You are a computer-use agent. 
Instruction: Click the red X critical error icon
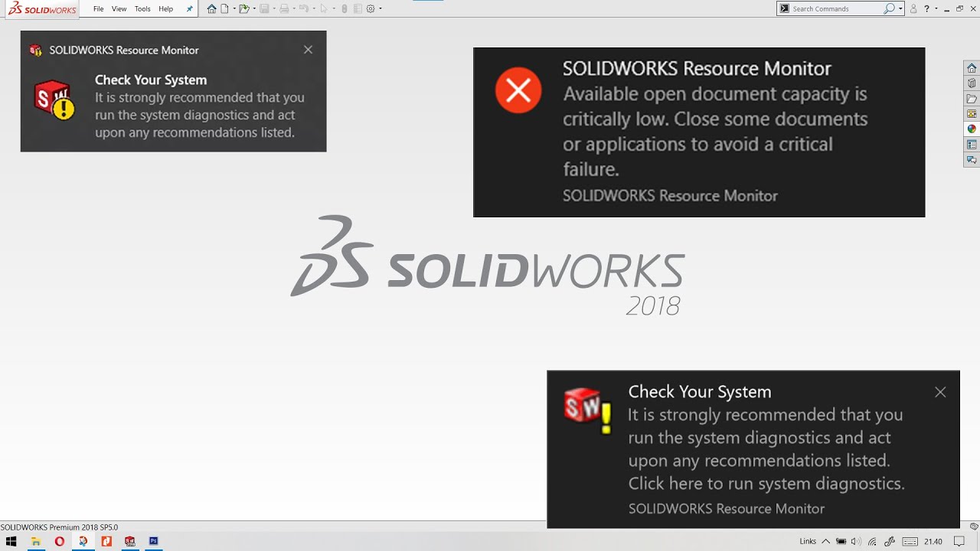click(518, 91)
